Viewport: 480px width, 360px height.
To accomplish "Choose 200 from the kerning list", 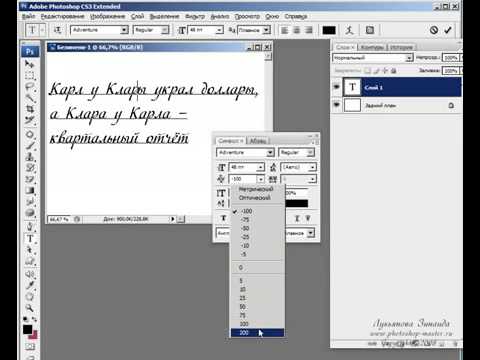I will pyautogui.click(x=257, y=333).
